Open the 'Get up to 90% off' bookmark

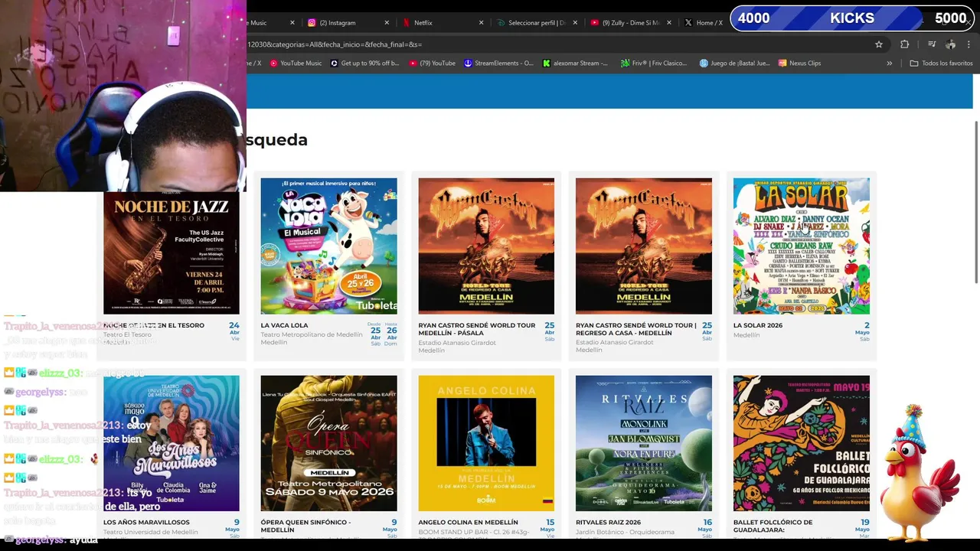(x=364, y=64)
